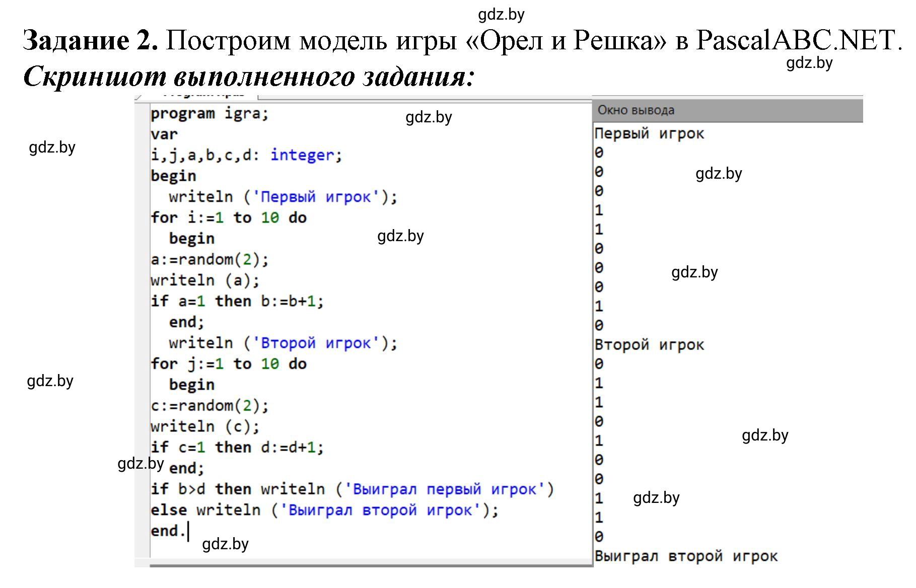Click the 'c:=random(2);' line
This screenshot has height=588, width=916.
pos(209,406)
